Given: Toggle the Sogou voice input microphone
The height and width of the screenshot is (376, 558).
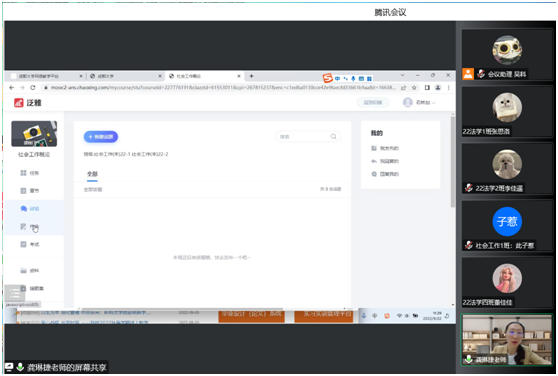Looking at the screenshot, I should pos(353,78).
